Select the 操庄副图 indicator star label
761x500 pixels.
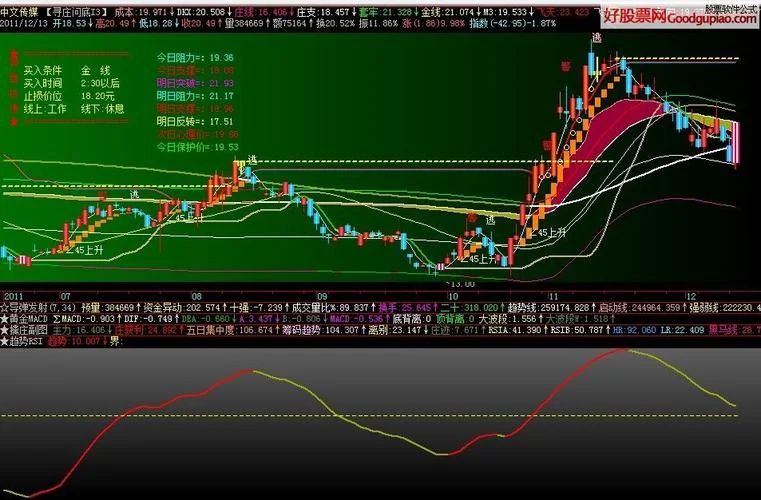tap(24, 330)
